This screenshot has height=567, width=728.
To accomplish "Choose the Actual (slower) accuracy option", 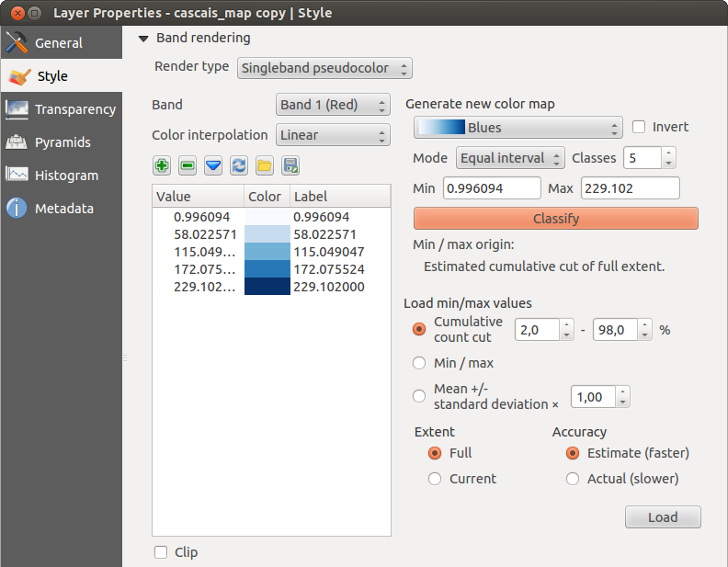I will click(573, 479).
